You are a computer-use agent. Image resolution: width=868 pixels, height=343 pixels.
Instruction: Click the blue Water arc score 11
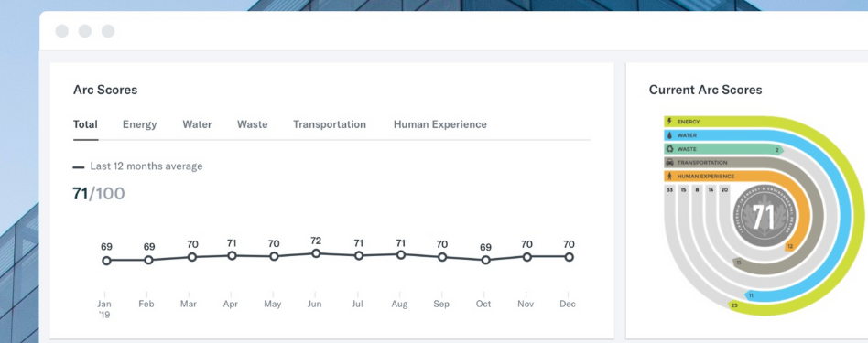[x=751, y=296]
